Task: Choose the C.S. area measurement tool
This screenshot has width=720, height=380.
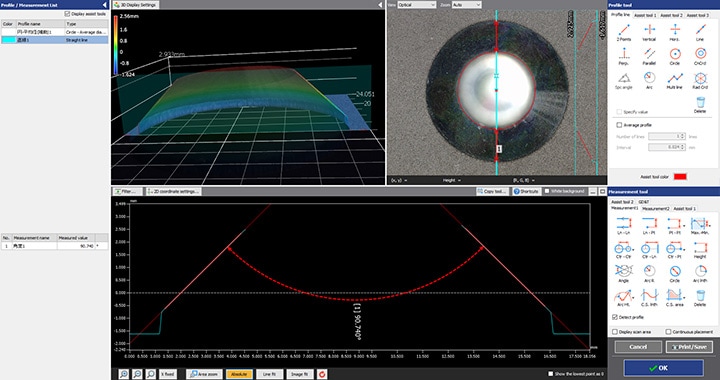Action: (675, 297)
